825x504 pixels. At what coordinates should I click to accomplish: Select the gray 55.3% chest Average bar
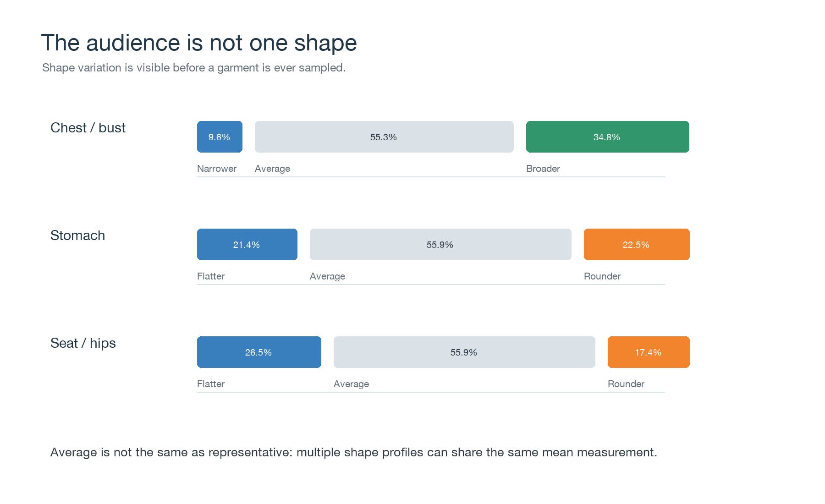point(384,137)
